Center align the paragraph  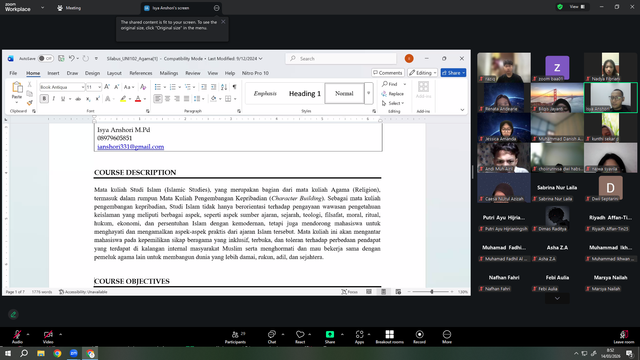(167, 99)
